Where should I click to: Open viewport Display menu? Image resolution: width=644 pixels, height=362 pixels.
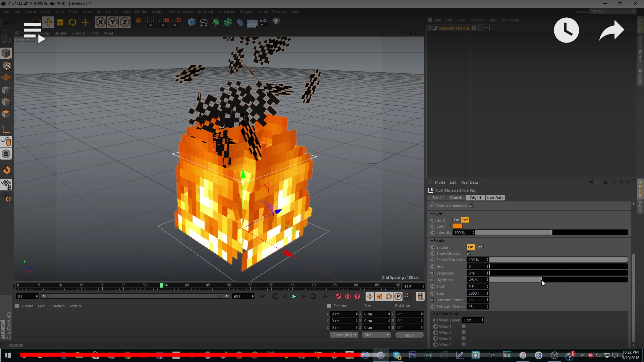coord(60,33)
